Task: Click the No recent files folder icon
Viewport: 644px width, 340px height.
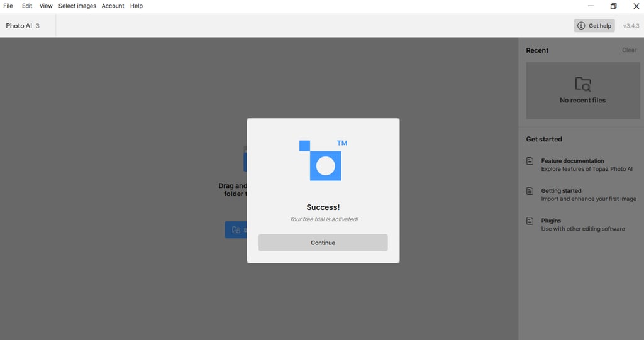Action: (583, 84)
